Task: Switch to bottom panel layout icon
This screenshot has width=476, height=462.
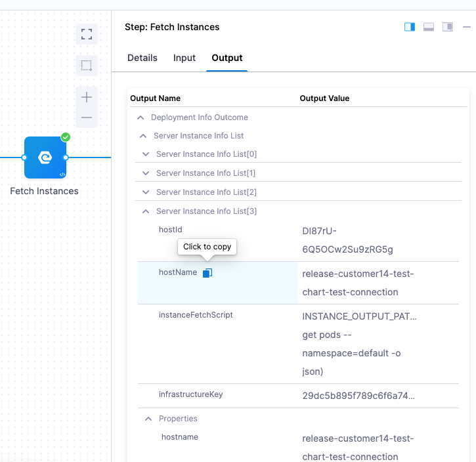Action: point(429,27)
